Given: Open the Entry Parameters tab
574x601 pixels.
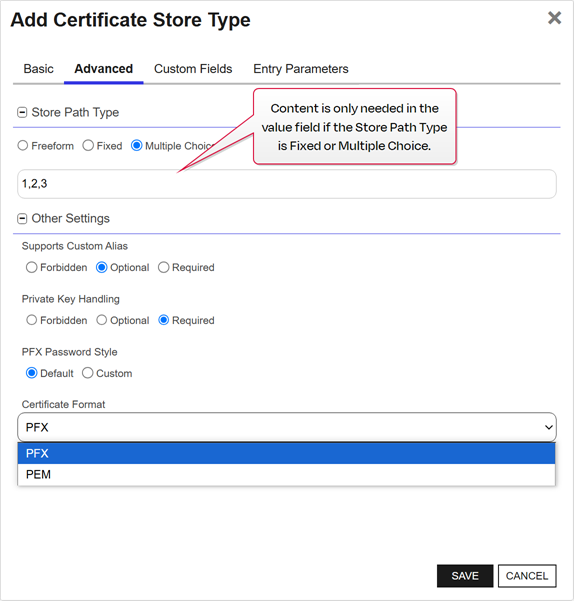Looking at the screenshot, I should point(301,69).
